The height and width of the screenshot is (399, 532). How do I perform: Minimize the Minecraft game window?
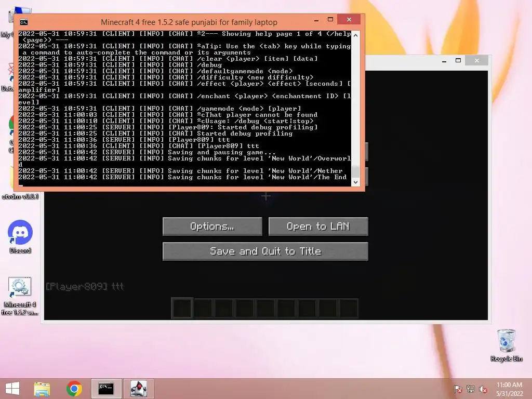(x=444, y=61)
